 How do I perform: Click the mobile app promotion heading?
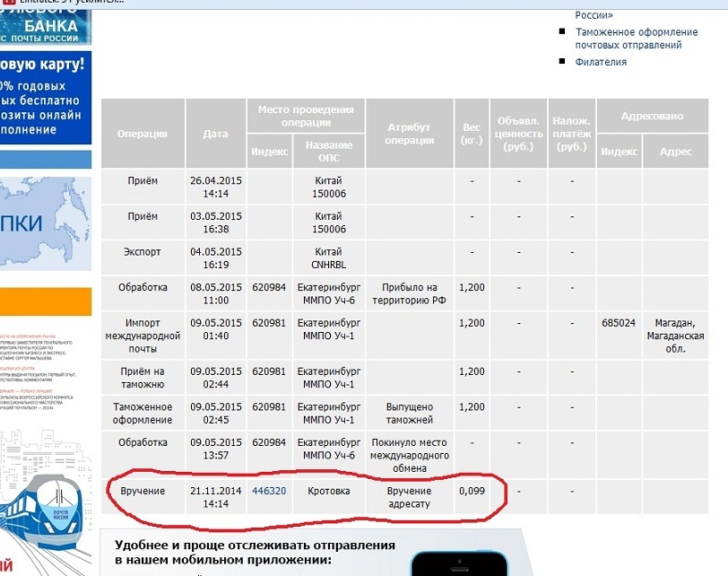(x=255, y=552)
